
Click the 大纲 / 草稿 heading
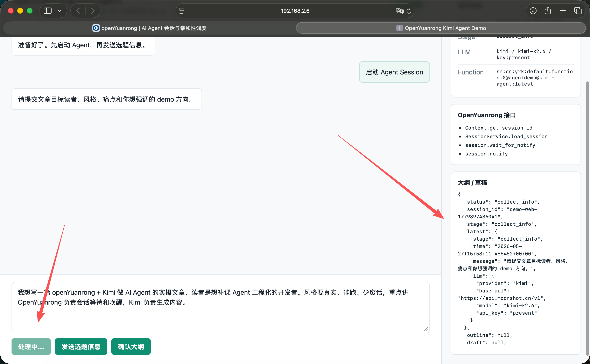[472, 182]
